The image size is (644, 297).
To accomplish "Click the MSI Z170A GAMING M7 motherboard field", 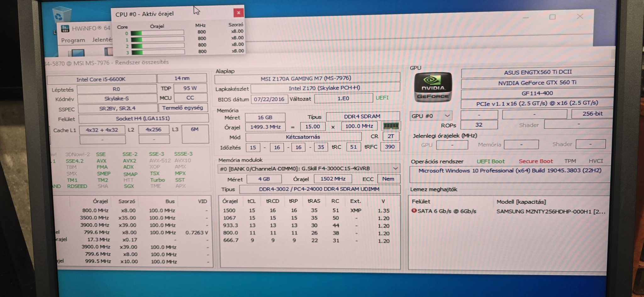I will point(307,78).
